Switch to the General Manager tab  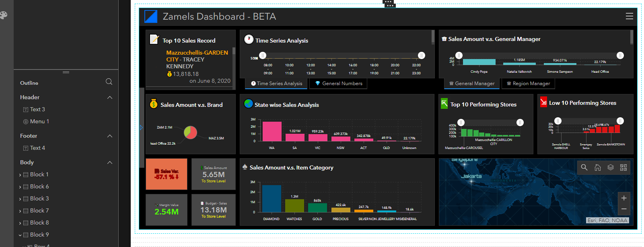(x=472, y=84)
